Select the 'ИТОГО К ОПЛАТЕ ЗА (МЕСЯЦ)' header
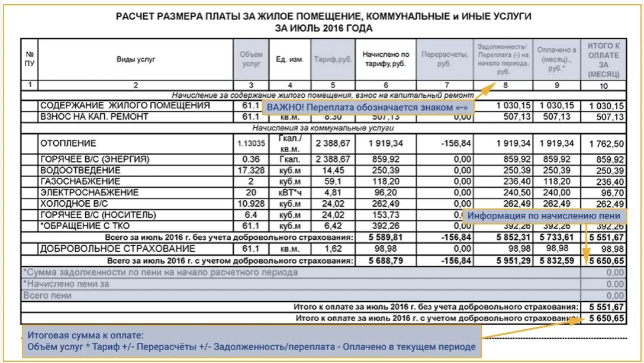Viewport: 644px width, 363px height. pyautogui.click(x=603, y=60)
